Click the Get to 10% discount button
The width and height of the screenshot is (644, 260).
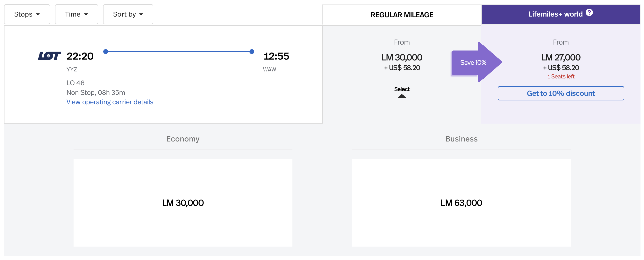561,93
